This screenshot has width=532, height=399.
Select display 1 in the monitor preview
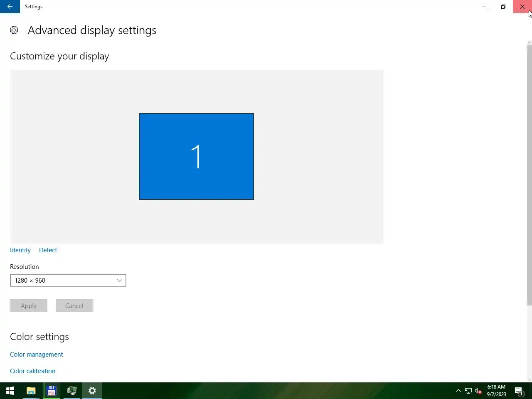(x=196, y=156)
